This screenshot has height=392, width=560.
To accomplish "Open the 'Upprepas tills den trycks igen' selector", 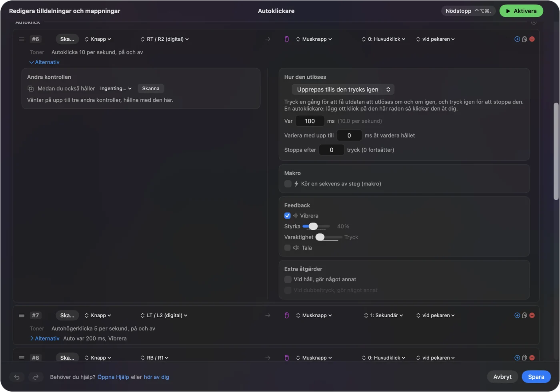I will click(343, 90).
